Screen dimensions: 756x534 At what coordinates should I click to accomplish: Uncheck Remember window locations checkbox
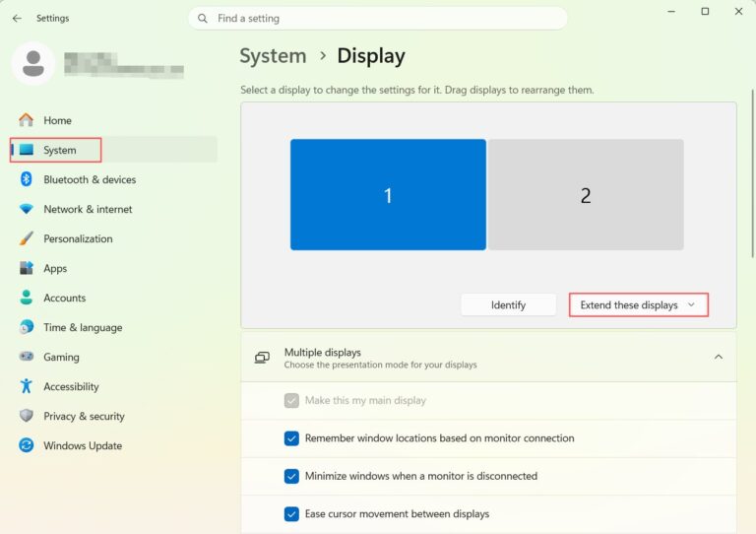click(291, 438)
